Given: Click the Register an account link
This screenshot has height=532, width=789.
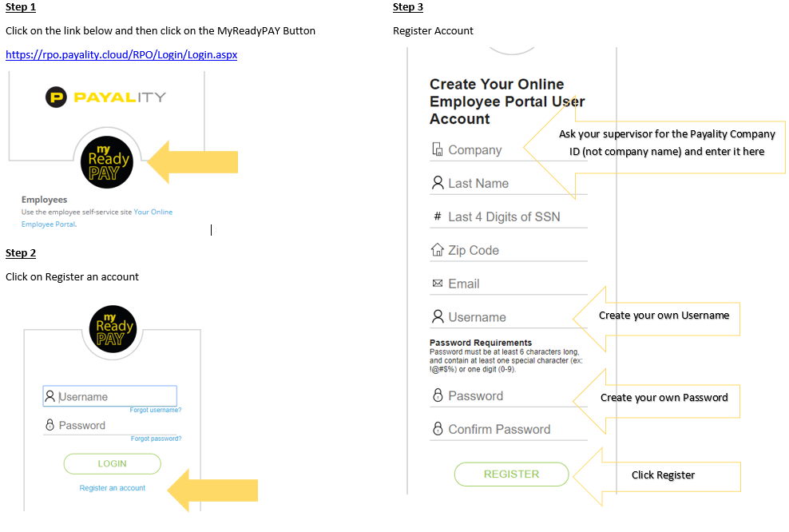Looking at the screenshot, I should tap(113, 488).
